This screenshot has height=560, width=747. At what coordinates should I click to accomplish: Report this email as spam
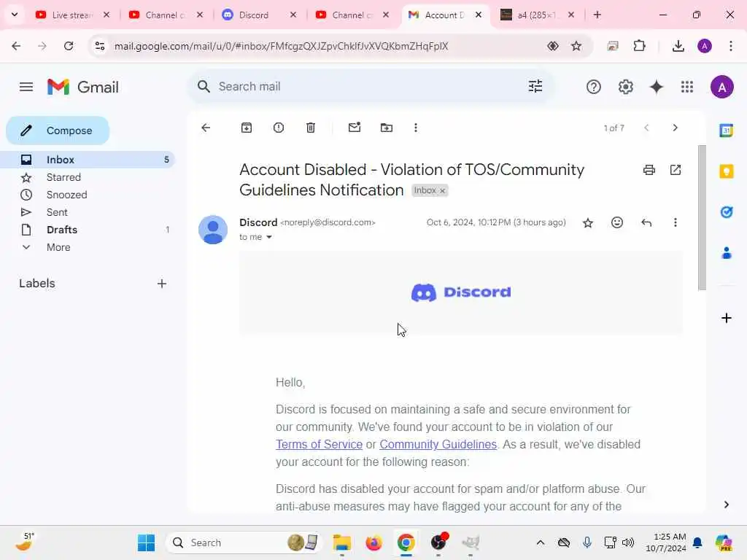click(279, 128)
